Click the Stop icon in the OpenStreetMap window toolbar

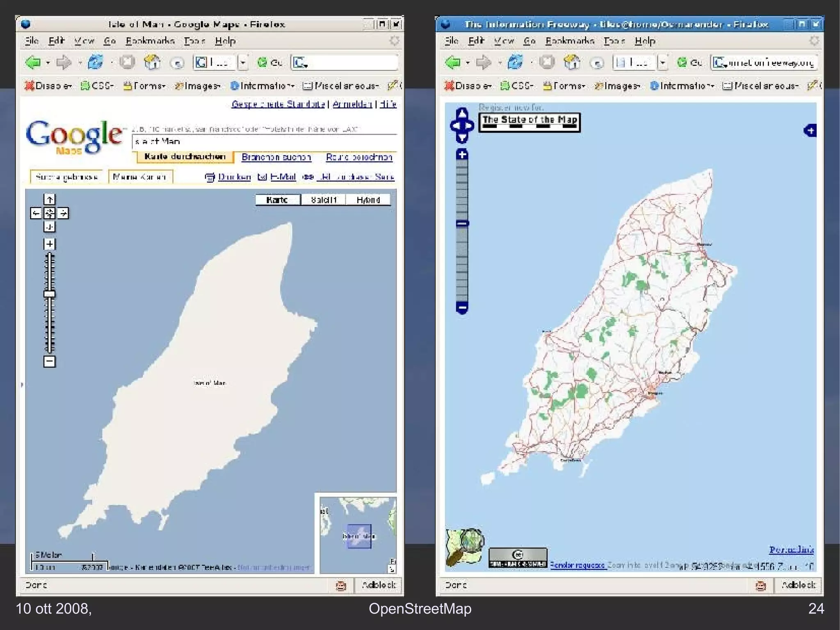coord(547,62)
